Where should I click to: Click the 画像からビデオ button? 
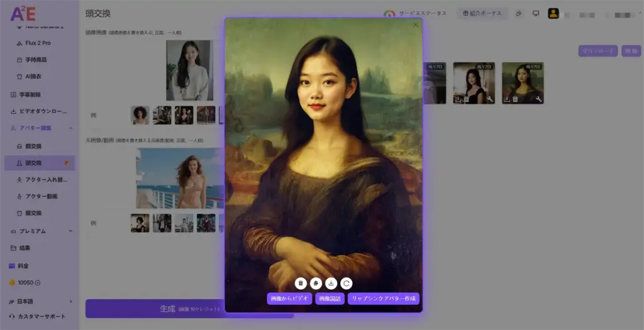pyautogui.click(x=289, y=299)
